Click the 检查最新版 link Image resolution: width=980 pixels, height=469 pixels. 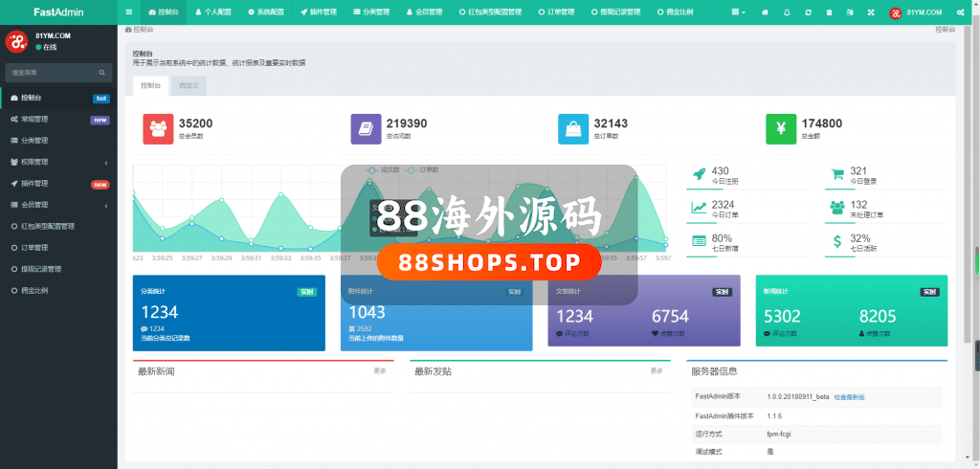pyautogui.click(x=849, y=396)
